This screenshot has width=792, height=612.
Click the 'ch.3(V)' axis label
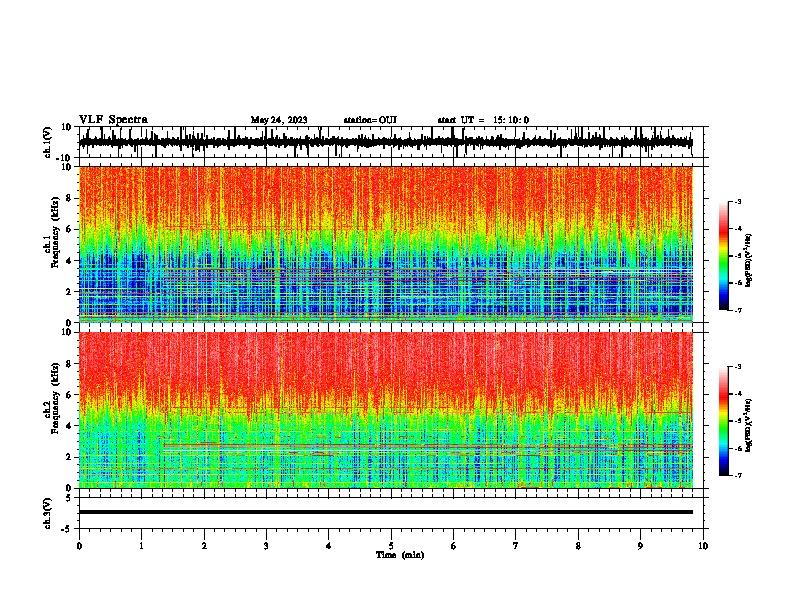point(48,513)
